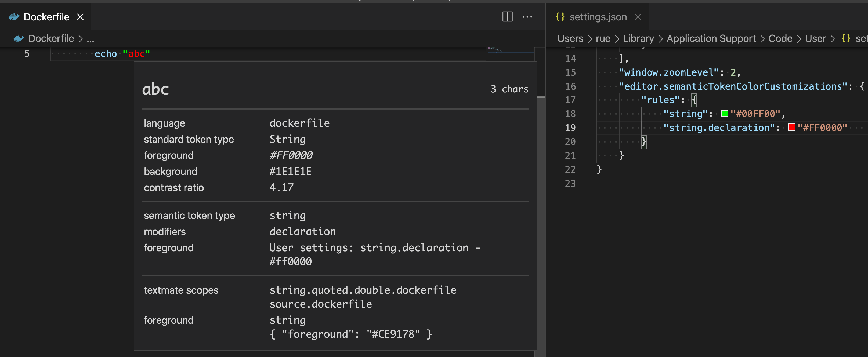Click the Docker whale icon on the Dockerfile tab
This screenshot has height=357, width=868.
pos(14,17)
